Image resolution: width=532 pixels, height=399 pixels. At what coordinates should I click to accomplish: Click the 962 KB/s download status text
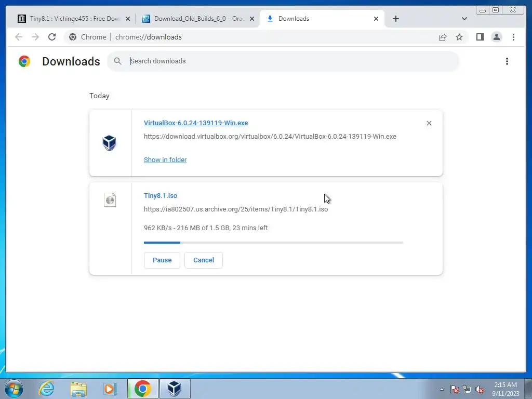206,228
